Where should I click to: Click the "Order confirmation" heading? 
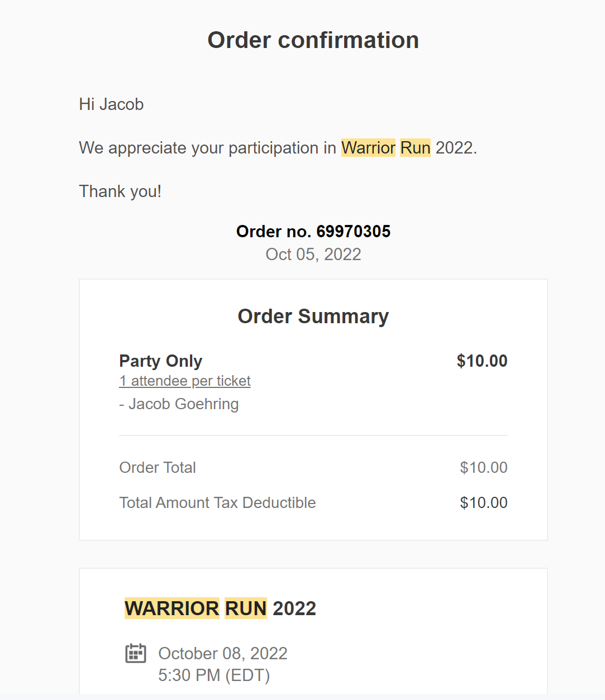pos(313,40)
